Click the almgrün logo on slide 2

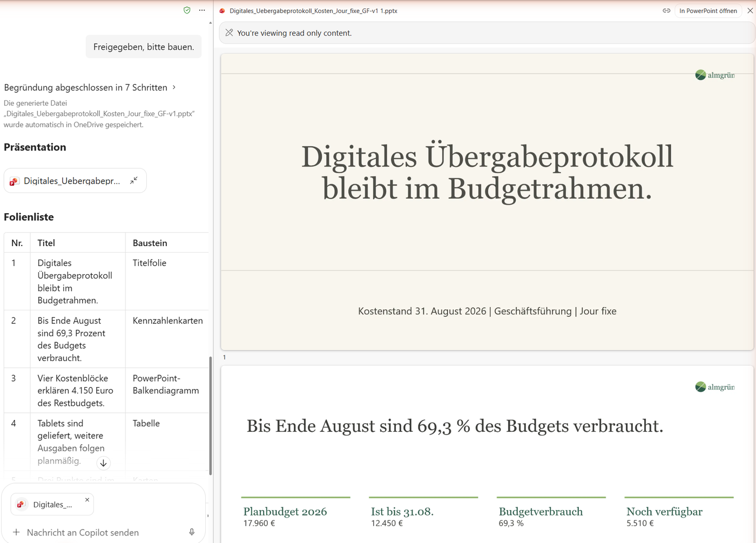[x=715, y=387]
